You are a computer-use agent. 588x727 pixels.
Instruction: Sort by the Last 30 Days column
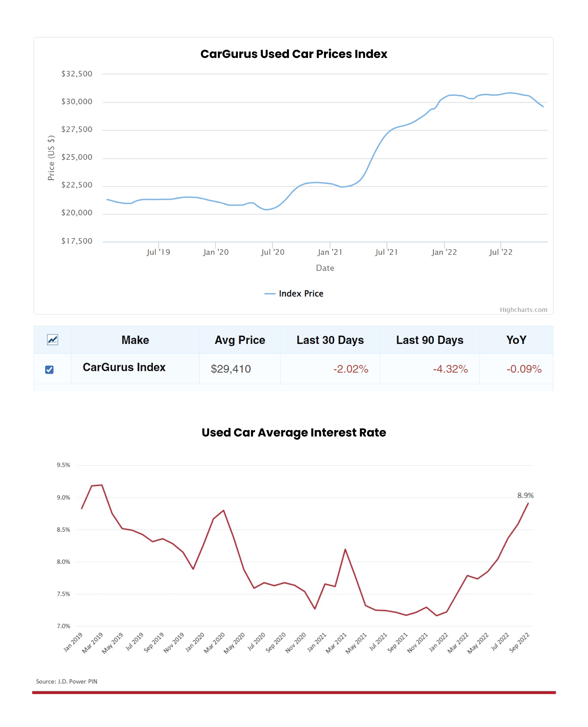[330, 340]
